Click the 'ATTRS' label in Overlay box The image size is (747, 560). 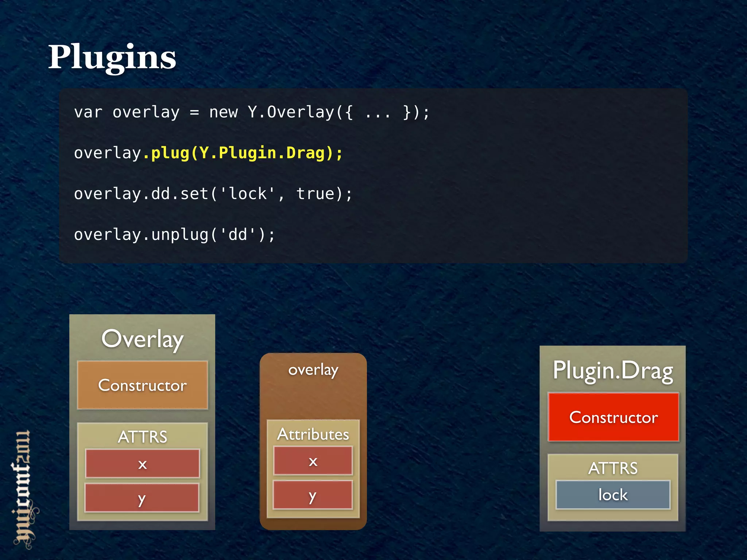coord(143,436)
